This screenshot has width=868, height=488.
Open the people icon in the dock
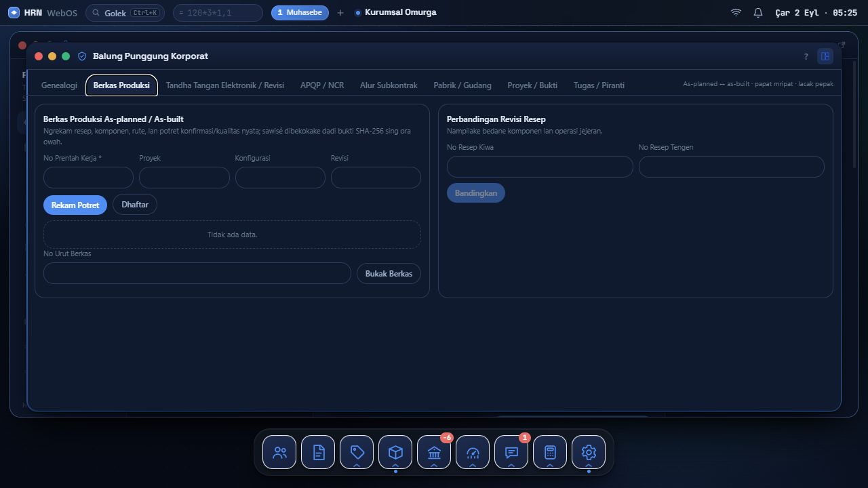279,452
